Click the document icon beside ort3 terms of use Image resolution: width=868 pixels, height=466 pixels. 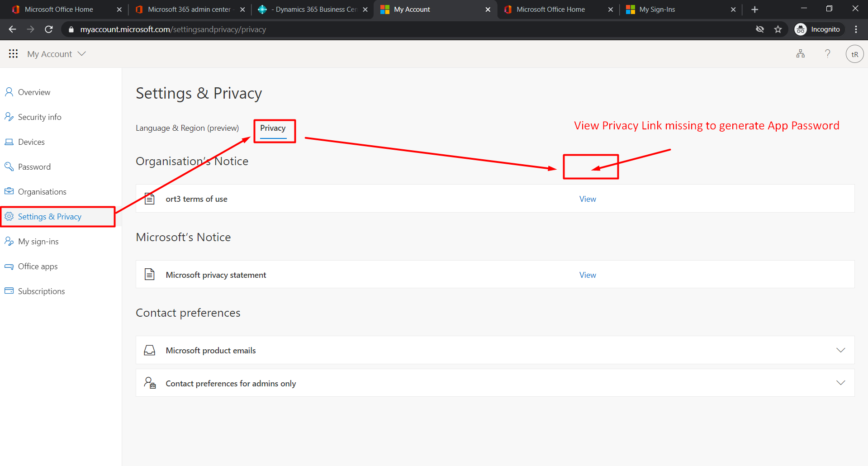point(150,199)
